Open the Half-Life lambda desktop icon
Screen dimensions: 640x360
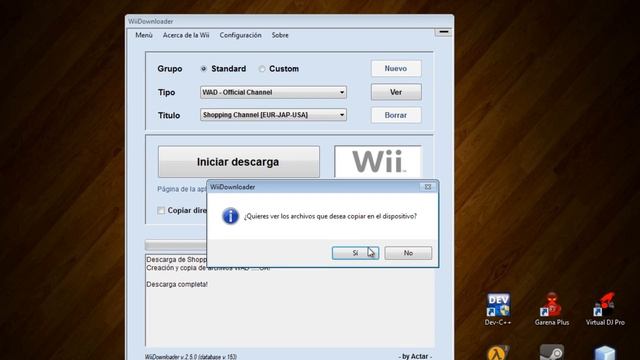[498, 353]
